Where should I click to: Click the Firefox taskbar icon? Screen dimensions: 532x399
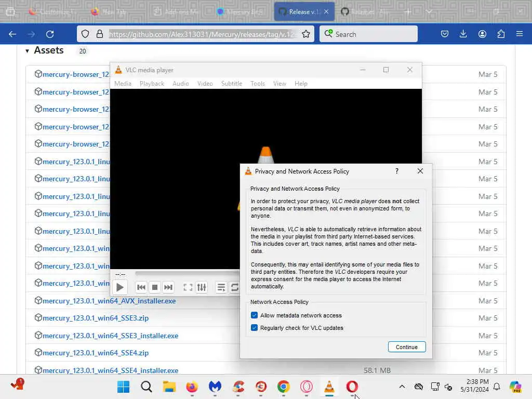click(x=192, y=387)
